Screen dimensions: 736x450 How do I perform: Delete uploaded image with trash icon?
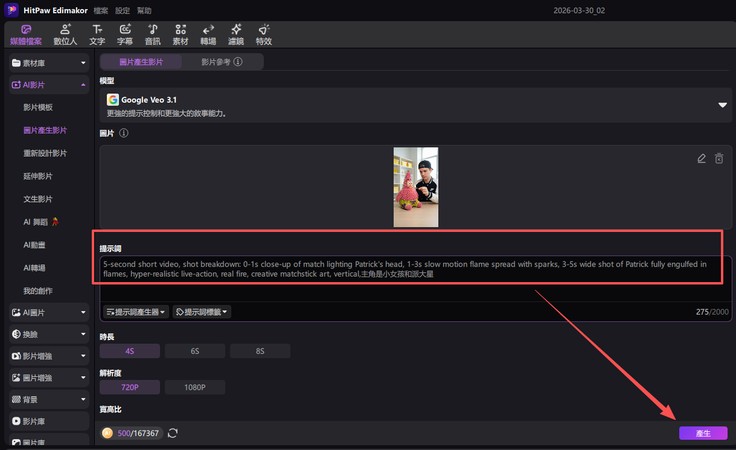[718, 158]
